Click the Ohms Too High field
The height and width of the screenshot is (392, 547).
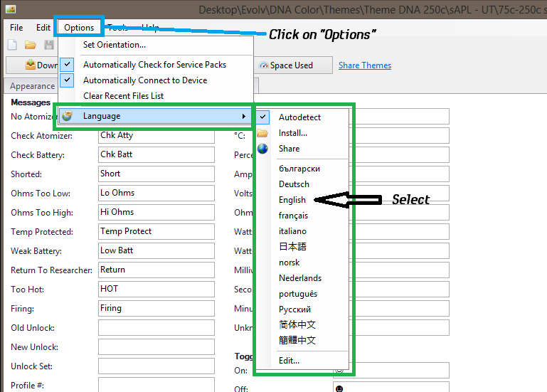point(156,212)
